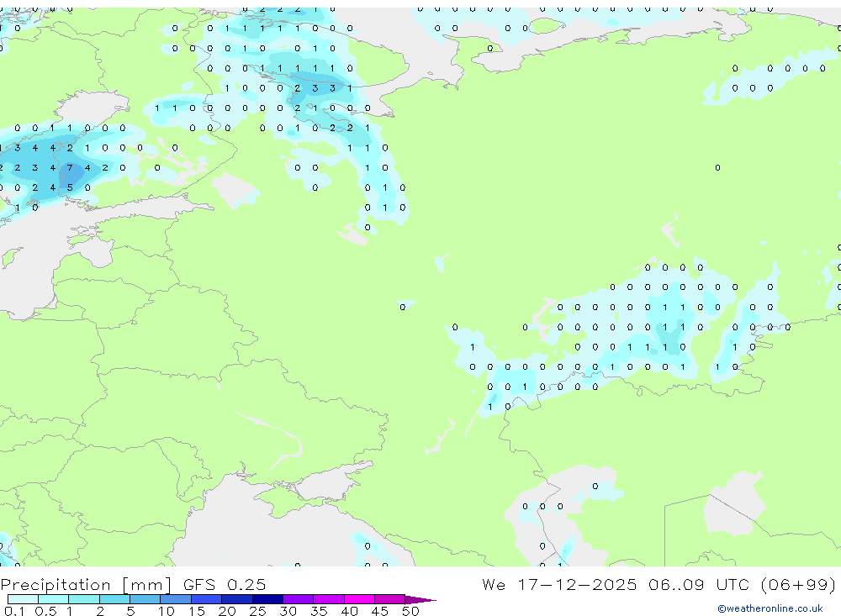Click the date '17-12-2025' text
This screenshot has width=841, height=616.
(577, 584)
